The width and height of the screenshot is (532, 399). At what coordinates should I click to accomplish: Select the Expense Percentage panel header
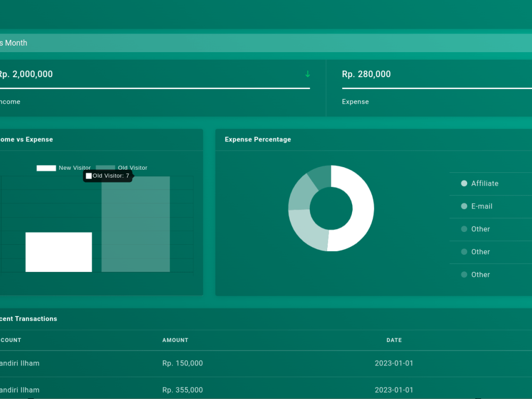[x=257, y=139]
